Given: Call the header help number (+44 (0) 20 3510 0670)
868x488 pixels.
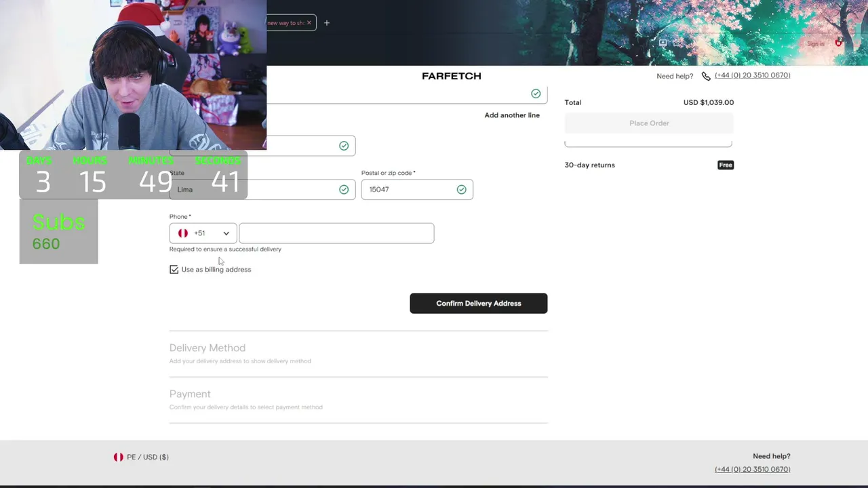Looking at the screenshot, I should click(752, 75).
